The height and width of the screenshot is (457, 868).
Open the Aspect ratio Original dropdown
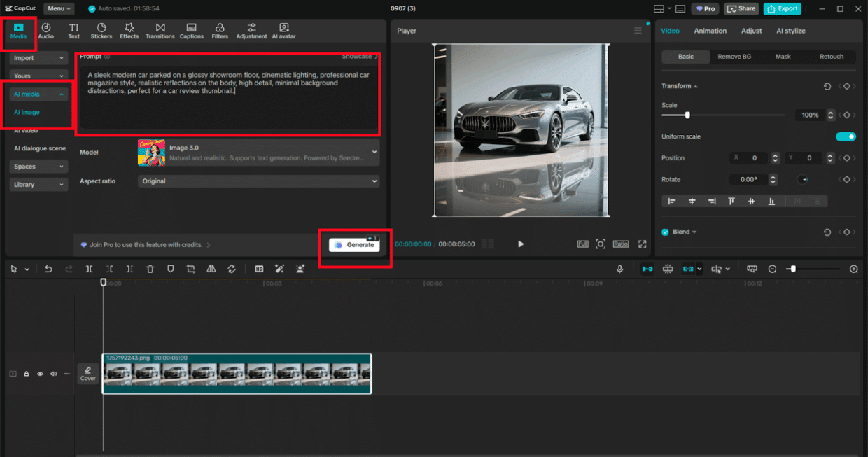258,181
